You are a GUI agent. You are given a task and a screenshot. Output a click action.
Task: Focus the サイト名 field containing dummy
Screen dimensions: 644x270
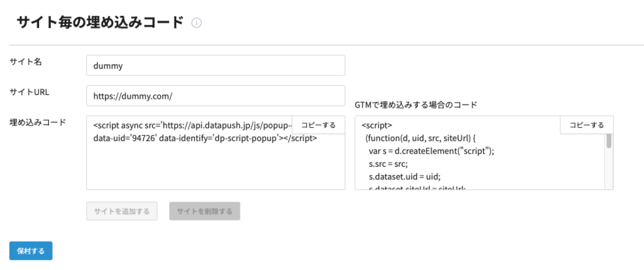[x=216, y=65]
